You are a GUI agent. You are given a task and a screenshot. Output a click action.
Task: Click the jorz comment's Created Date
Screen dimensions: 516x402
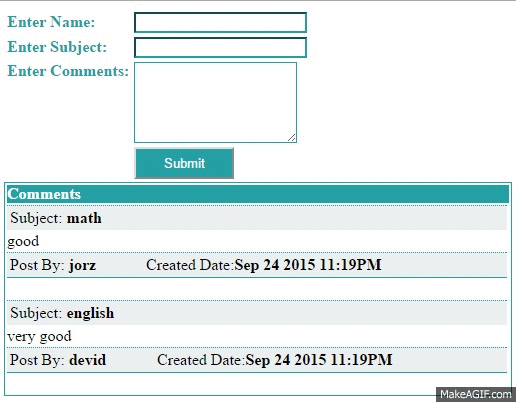click(264, 265)
